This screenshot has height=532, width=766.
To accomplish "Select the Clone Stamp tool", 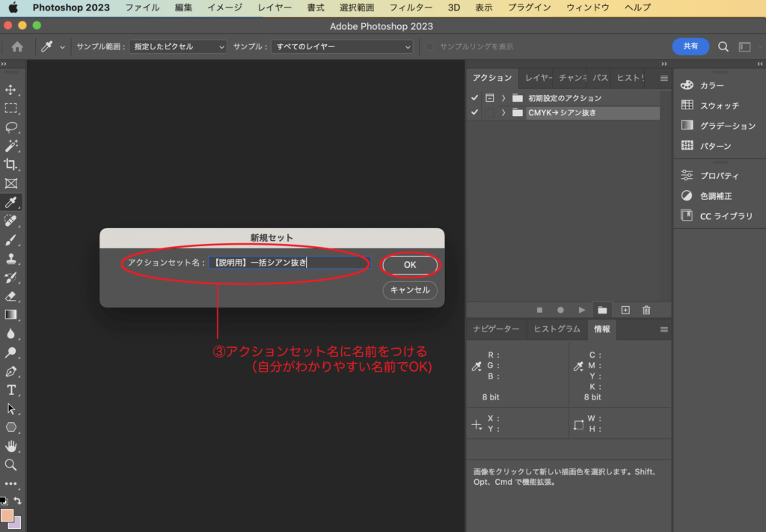I will [x=10, y=258].
